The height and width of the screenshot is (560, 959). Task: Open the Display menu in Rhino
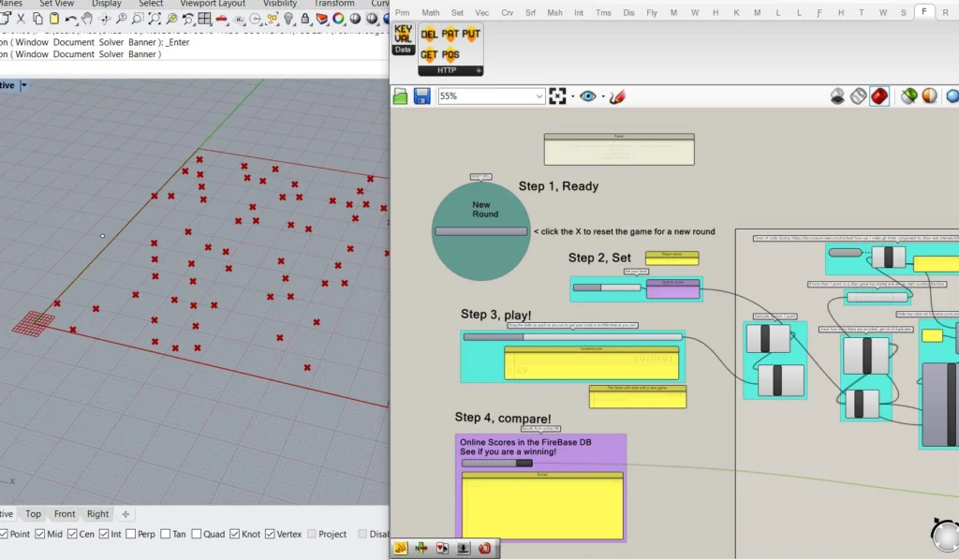pyautogui.click(x=107, y=3)
